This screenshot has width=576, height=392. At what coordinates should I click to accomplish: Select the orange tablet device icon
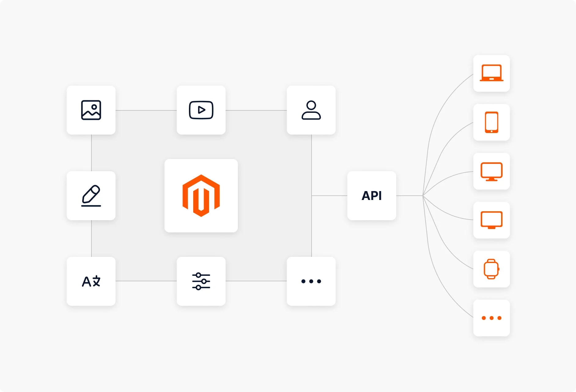pos(492,122)
